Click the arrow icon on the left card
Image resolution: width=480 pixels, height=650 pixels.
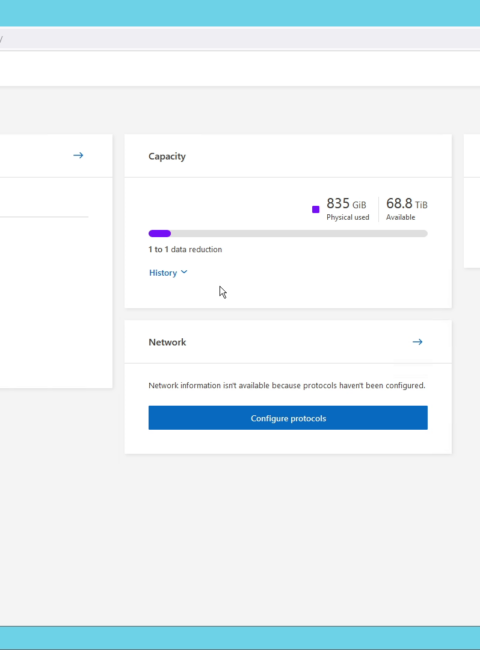[78, 155]
